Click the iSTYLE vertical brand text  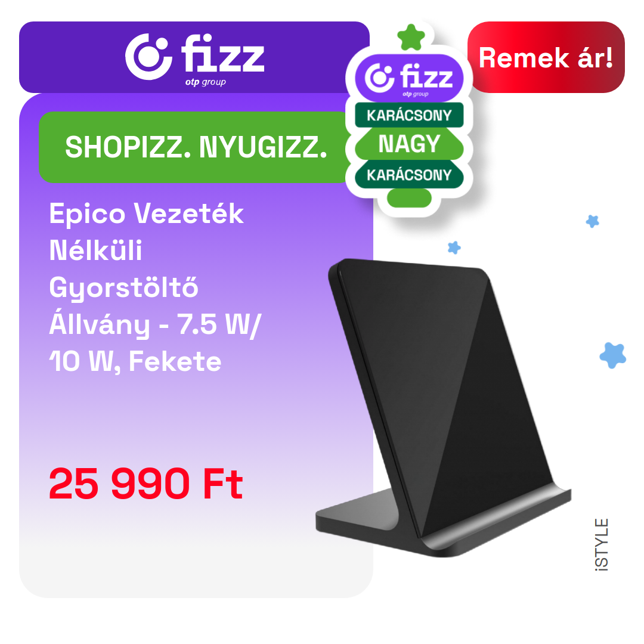pos(601,544)
